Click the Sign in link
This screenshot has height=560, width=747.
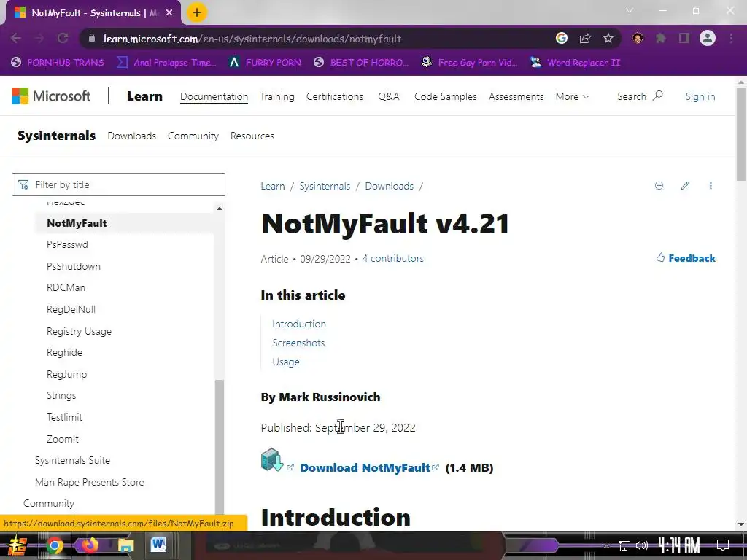[700, 96]
